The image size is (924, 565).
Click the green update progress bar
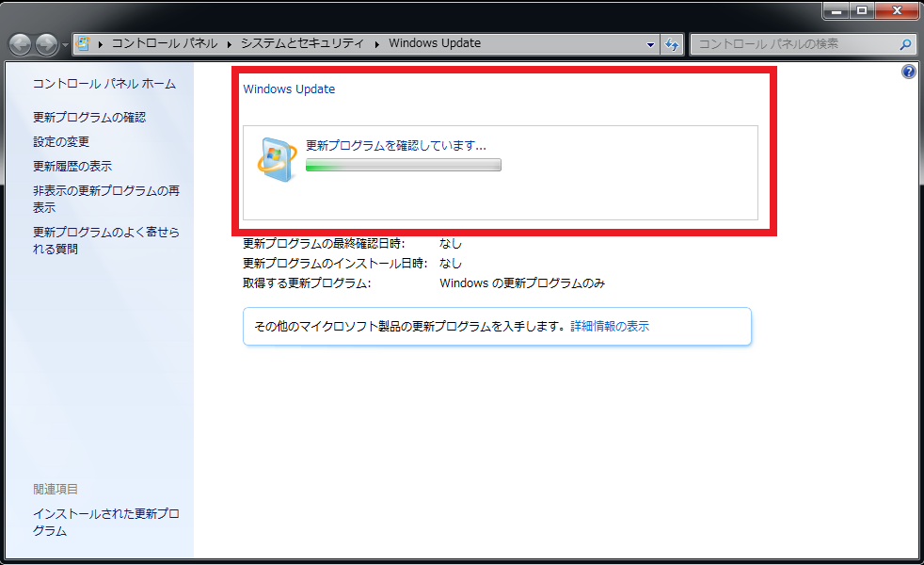pyautogui.click(x=404, y=165)
